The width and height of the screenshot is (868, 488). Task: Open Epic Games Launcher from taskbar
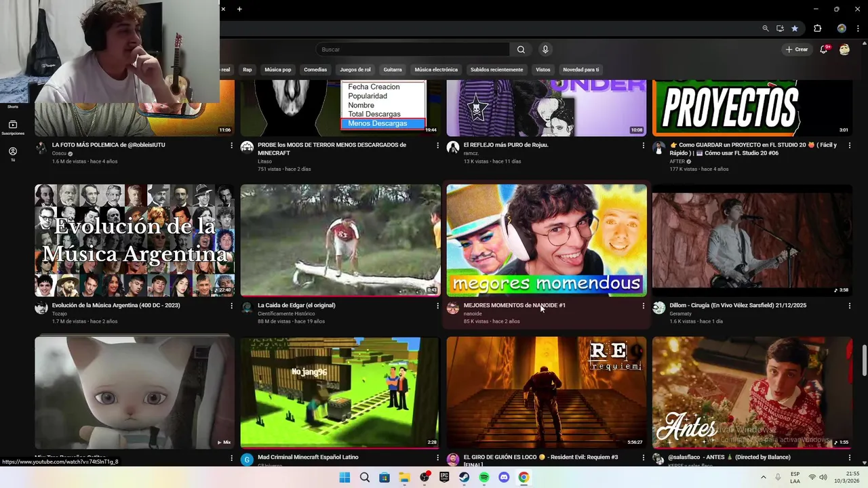[444, 477]
